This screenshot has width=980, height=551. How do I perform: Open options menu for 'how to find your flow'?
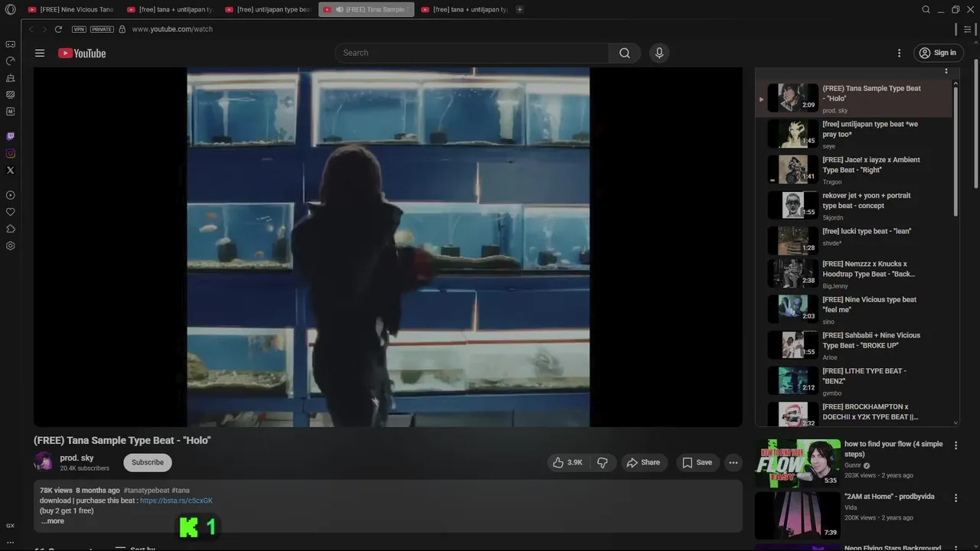(955, 445)
